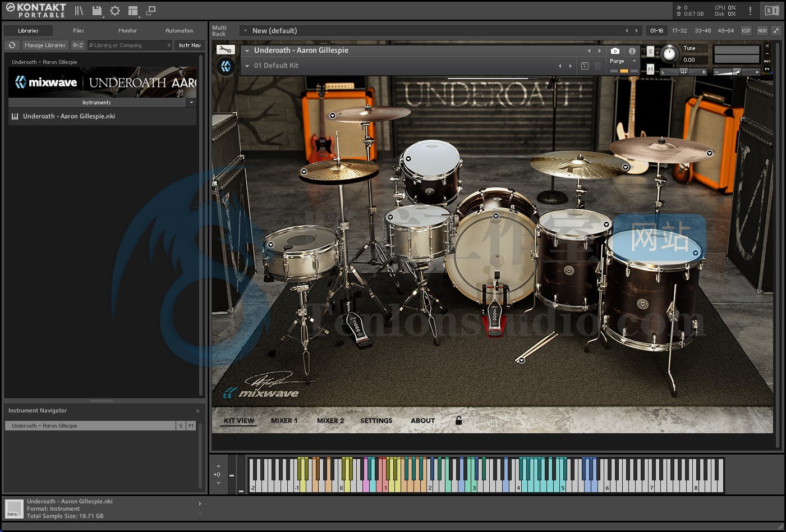Screen dimensions: 786x532
Task: Toggle A-Z library sorting
Action: click(78, 45)
